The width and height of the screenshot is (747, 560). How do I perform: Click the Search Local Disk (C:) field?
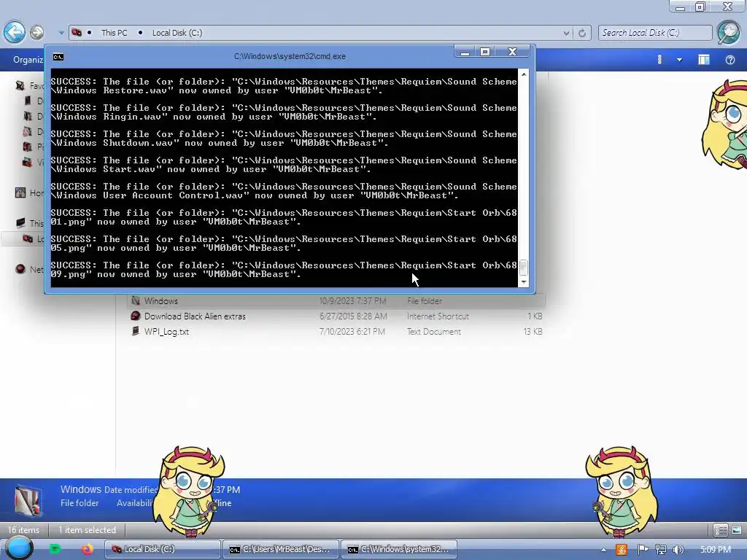tap(654, 33)
